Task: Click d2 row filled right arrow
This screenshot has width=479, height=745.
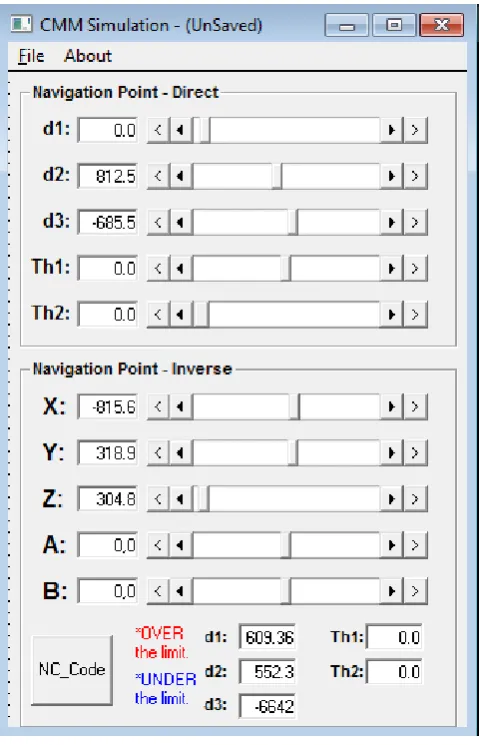Action: pos(392,176)
